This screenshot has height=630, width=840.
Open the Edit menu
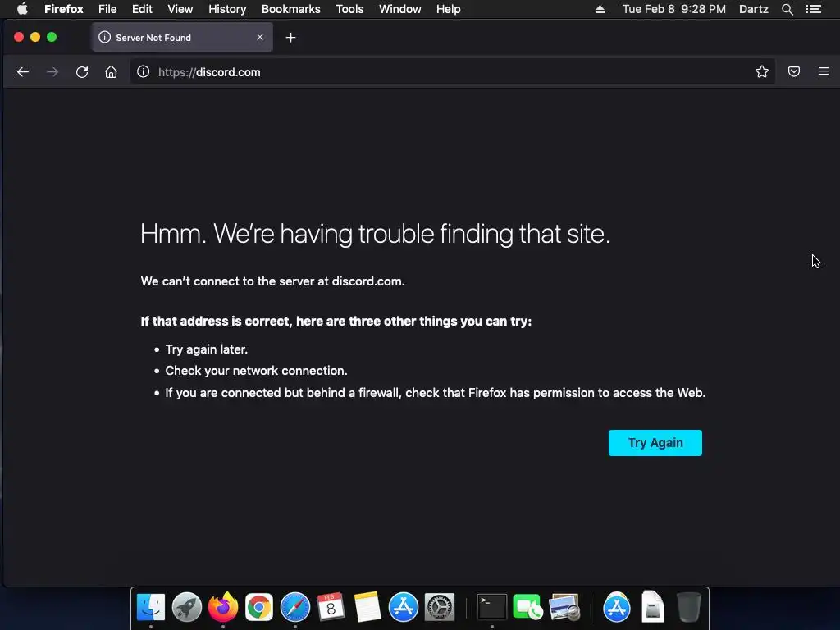point(142,9)
